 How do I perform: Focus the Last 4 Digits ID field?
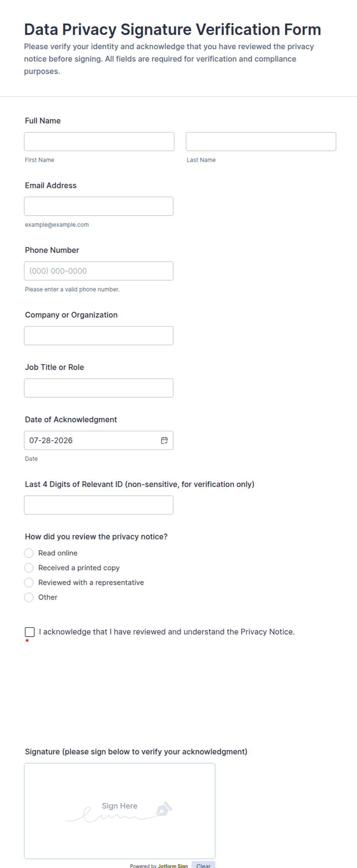(x=99, y=505)
